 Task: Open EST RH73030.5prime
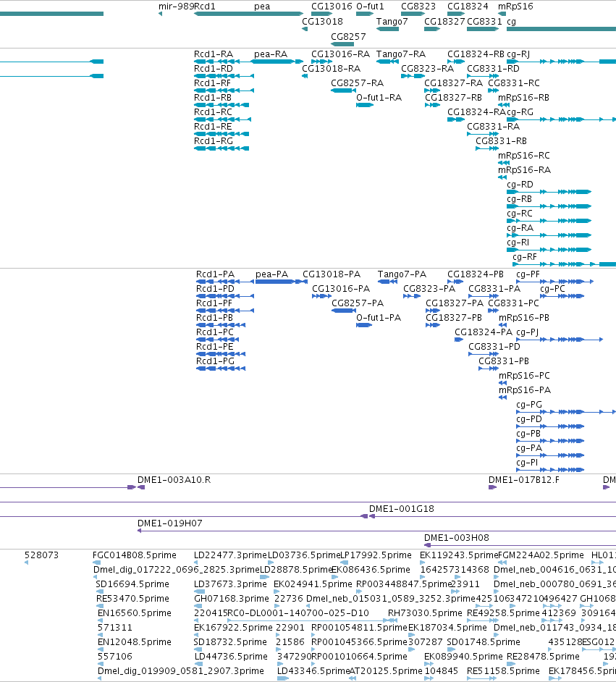(425, 613)
